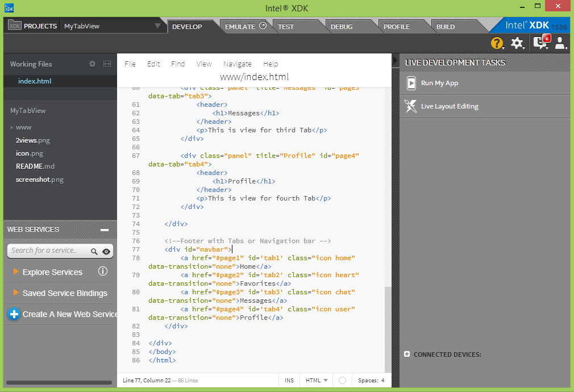This screenshot has width=574, height=392.
Task: Select 2views.png file
Action: (32, 140)
